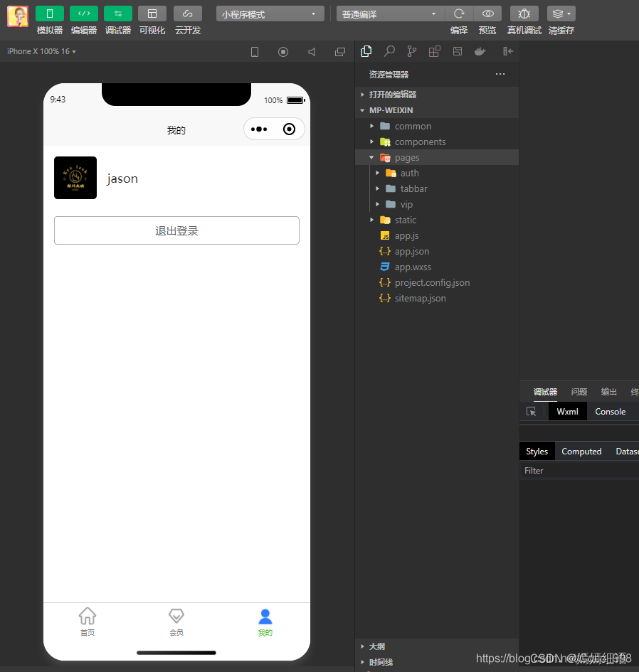Image resolution: width=639 pixels, height=672 pixels.
Task: Click the save/layout icon in activity bar
Action: pos(458,51)
